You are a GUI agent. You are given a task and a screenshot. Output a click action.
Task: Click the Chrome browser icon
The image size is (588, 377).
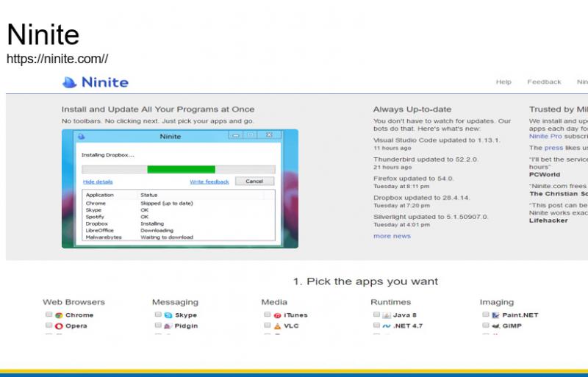tap(59, 315)
